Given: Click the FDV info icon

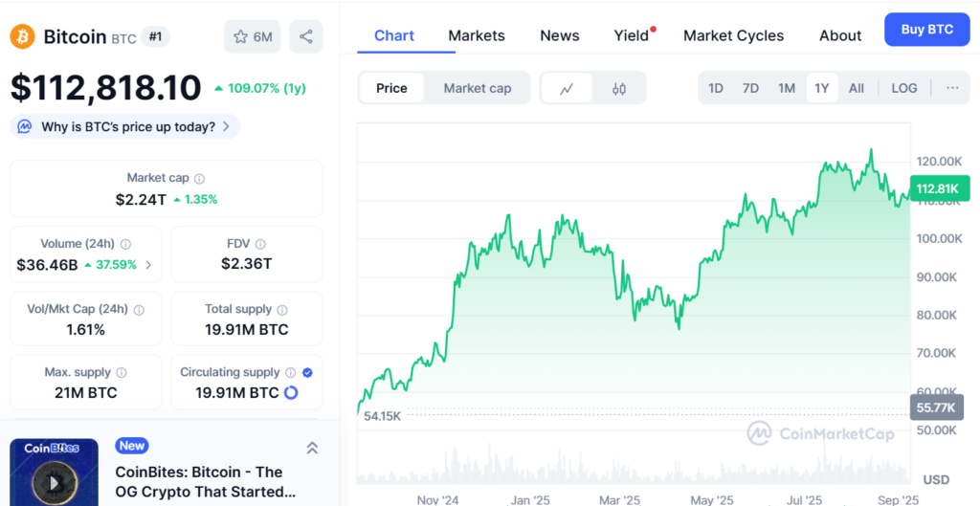Looking at the screenshot, I should [x=260, y=244].
